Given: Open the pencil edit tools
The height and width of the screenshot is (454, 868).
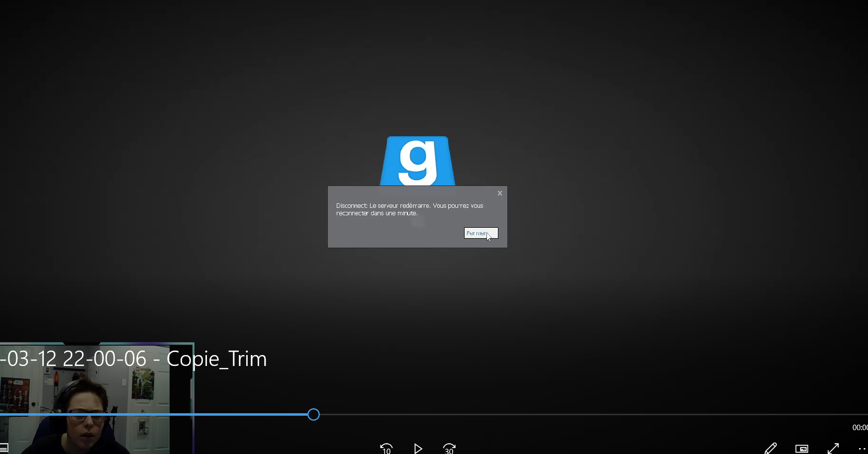Looking at the screenshot, I should 771,449.
